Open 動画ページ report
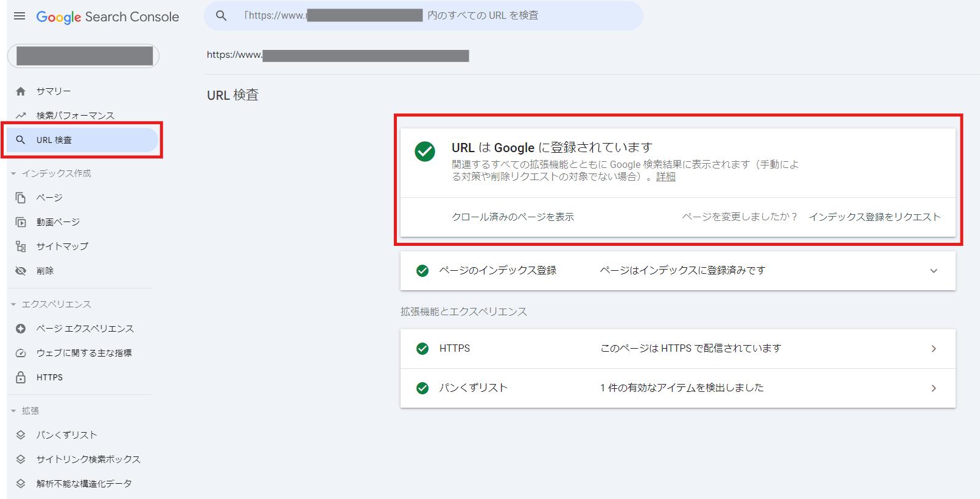 point(82,222)
